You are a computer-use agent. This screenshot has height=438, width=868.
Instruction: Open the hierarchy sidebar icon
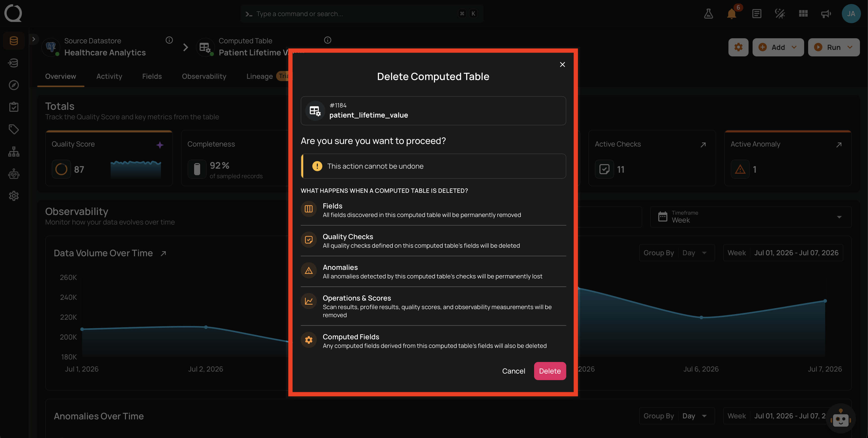point(14,152)
